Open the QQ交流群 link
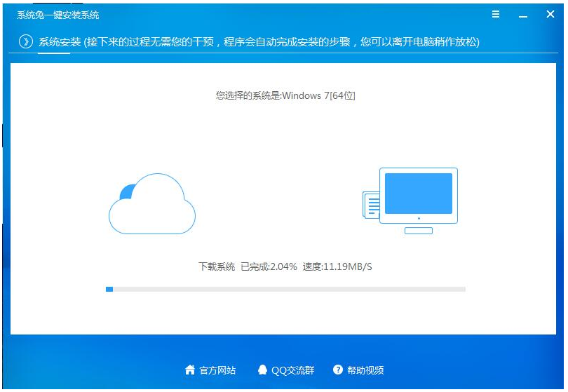 pyautogui.click(x=292, y=370)
